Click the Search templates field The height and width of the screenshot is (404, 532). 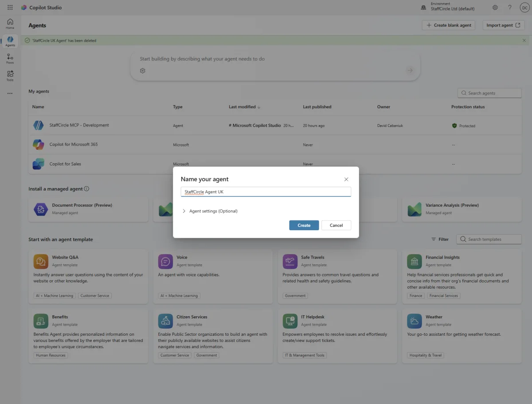pos(489,239)
